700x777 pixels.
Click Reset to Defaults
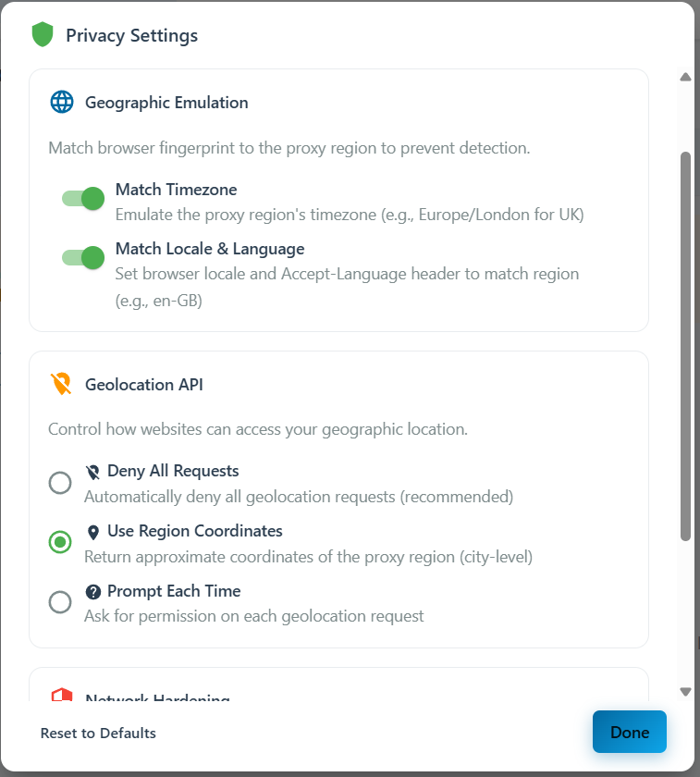[x=98, y=733]
